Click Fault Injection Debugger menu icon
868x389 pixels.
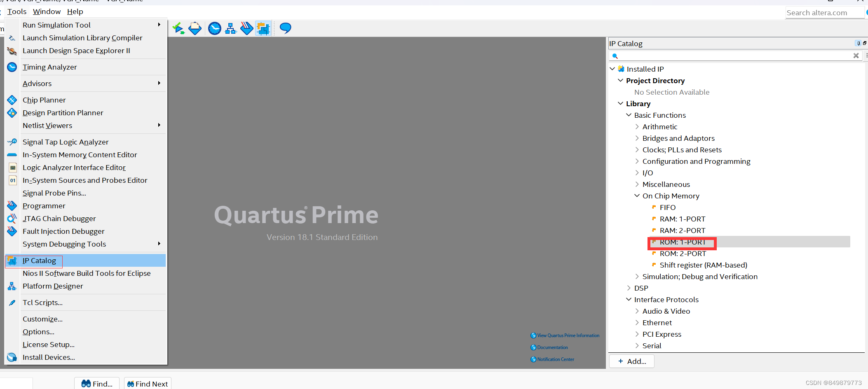click(12, 231)
